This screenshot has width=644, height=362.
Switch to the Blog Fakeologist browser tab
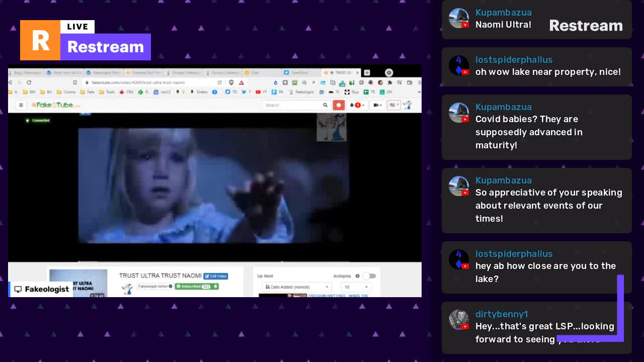[25, 73]
